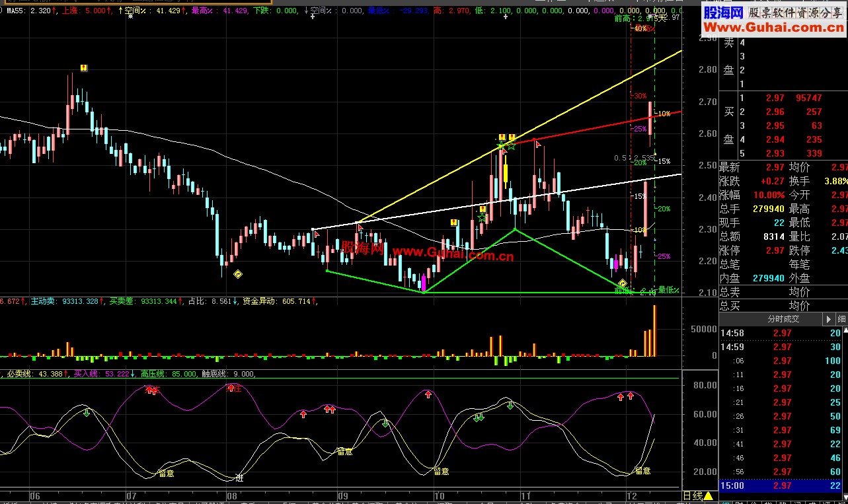Screen dimensions: 848x504
Task: Select the 14:59 trade row
Action: (x=781, y=347)
